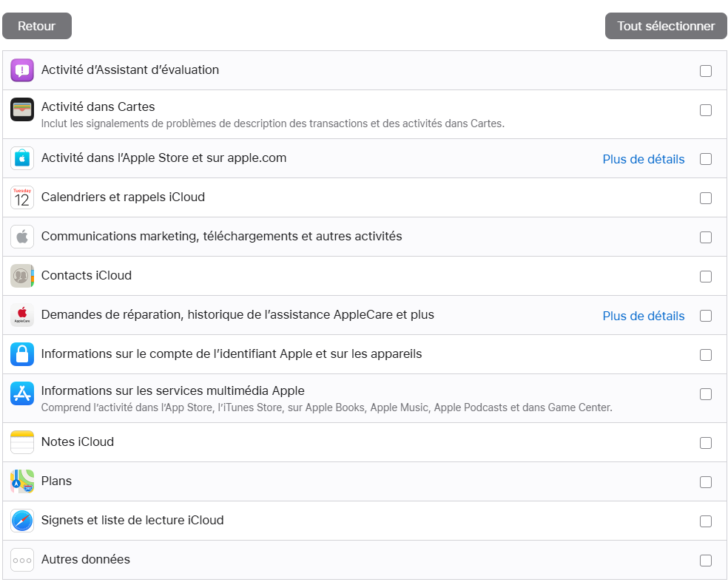Click the Notes iCloud icon
The image size is (728, 582).
point(22,442)
